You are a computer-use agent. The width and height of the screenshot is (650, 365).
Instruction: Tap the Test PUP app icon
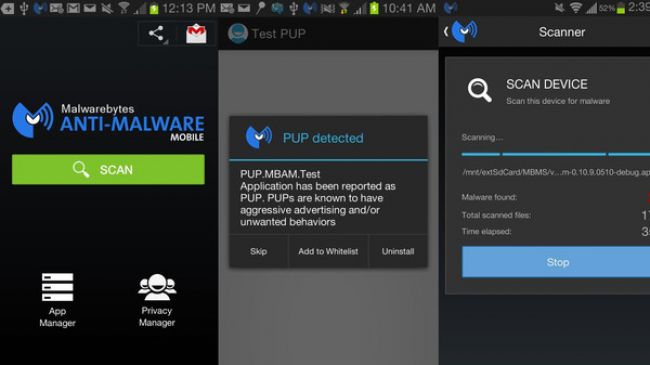click(x=238, y=34)
